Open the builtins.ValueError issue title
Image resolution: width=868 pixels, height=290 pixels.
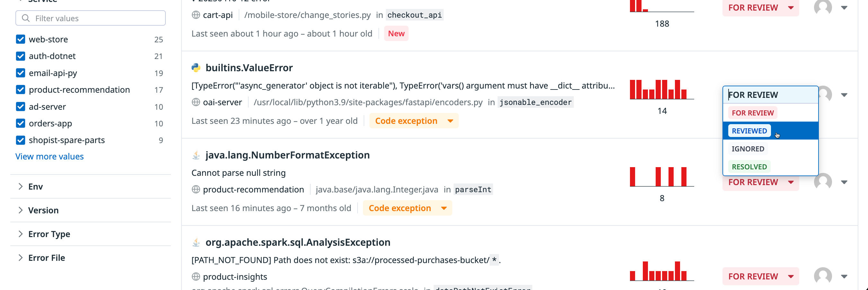pos(249,68)
